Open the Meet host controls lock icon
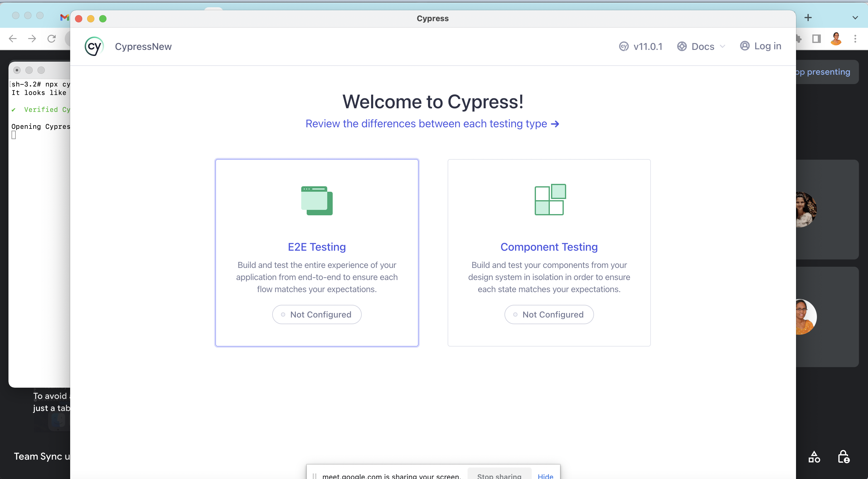 pos(844,457)
